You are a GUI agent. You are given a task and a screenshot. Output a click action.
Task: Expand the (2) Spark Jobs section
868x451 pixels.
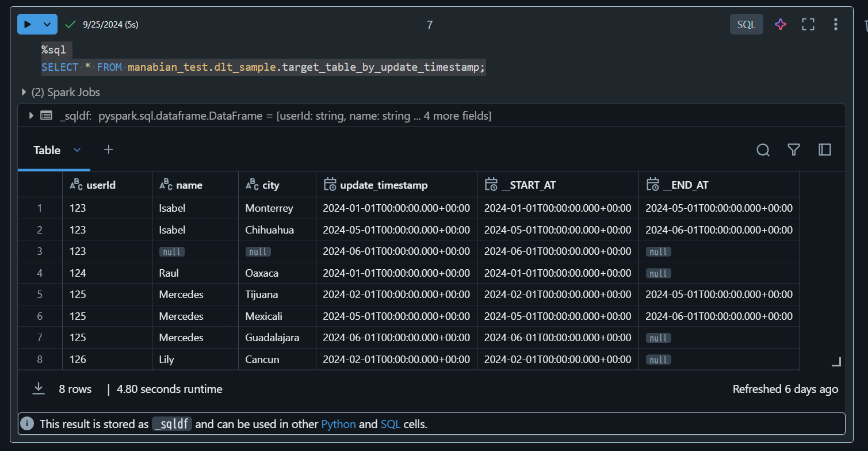(60, 92)
